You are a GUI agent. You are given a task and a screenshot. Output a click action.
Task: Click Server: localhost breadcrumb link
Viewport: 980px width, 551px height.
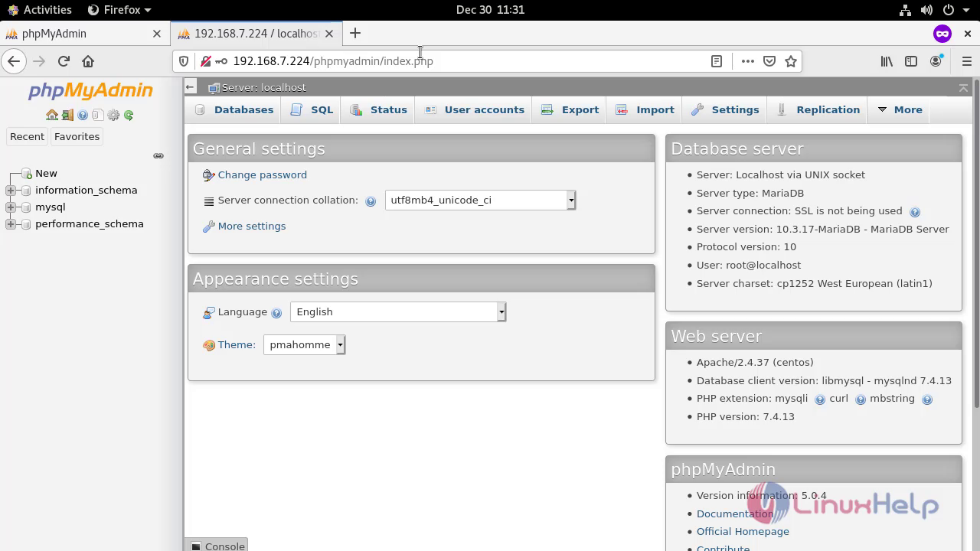click(x=264, y=88)
